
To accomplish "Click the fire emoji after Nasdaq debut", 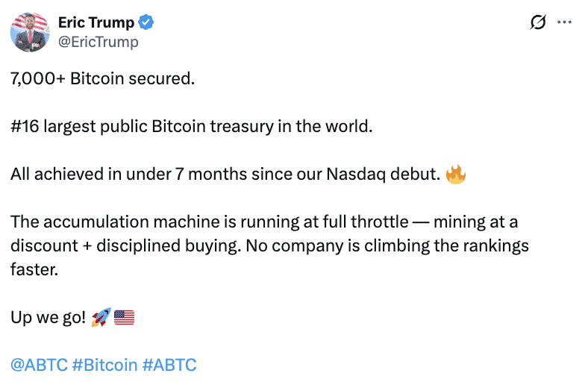I will (455, 175).
